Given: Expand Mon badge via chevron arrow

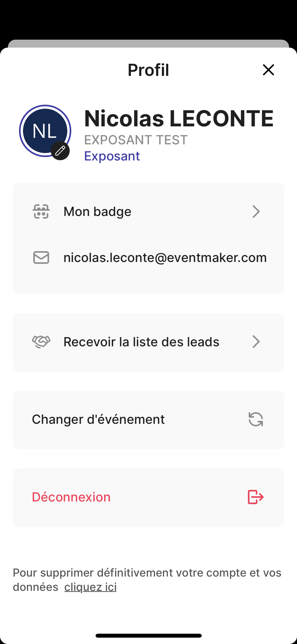Looking at the screenshot, I should [256, 211].
